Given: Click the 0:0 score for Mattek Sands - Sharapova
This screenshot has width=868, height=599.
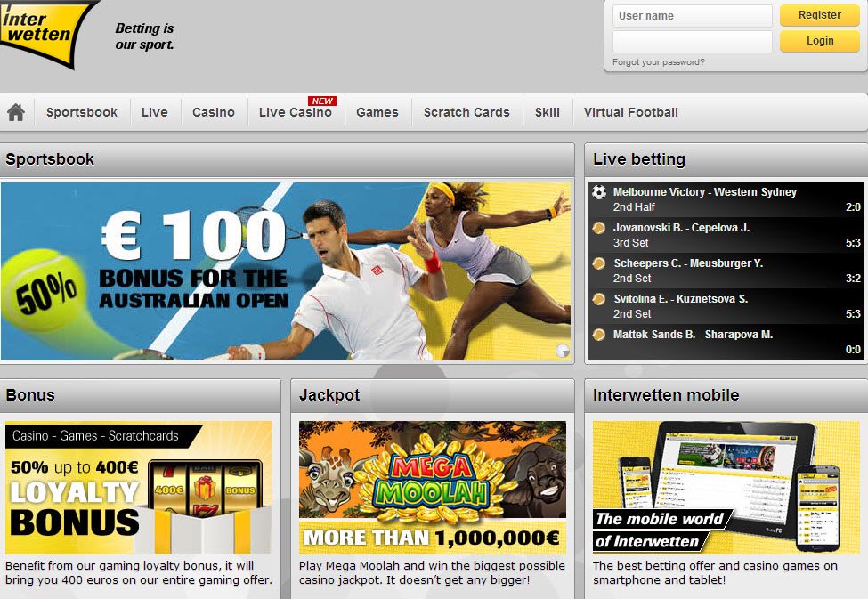Looking at the screenshot, I should pos(853,349).
